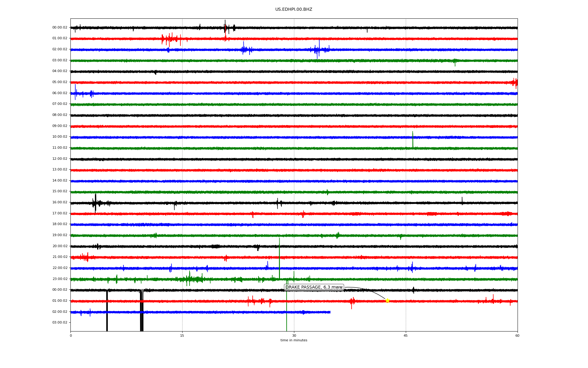588x368 pixels.
Task: Click the x-axis tick label 30
Action: click(x=294, y=336)
